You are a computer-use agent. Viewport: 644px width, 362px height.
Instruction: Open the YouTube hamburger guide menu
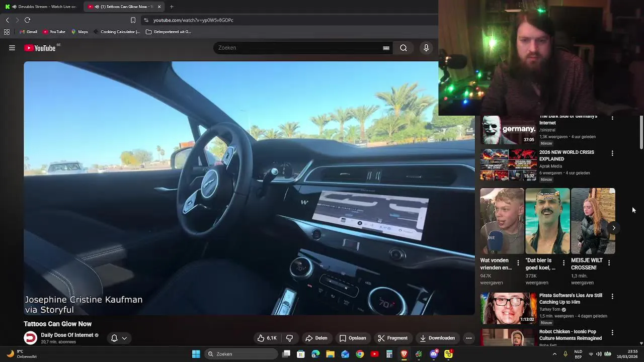[x=12, y=48]
